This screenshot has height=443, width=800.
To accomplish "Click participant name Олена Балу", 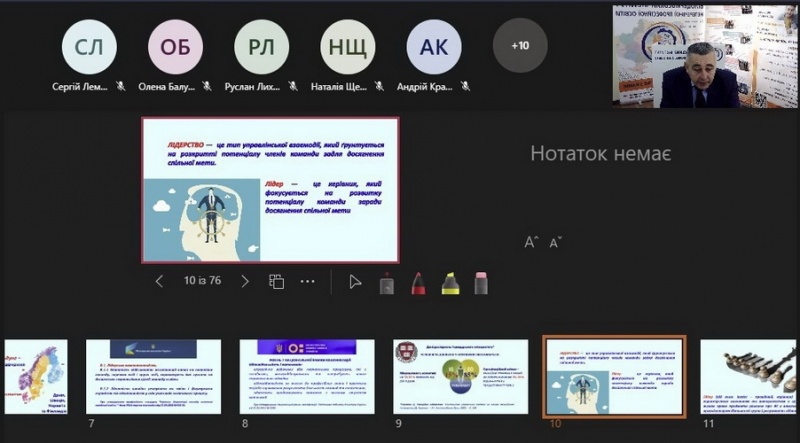I will [167, 87].
